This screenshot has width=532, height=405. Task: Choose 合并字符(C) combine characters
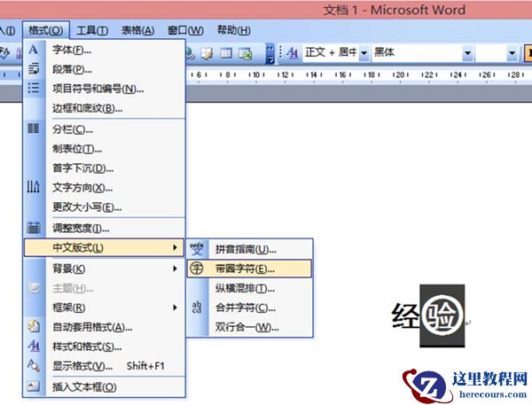click(x=249, y=308)
